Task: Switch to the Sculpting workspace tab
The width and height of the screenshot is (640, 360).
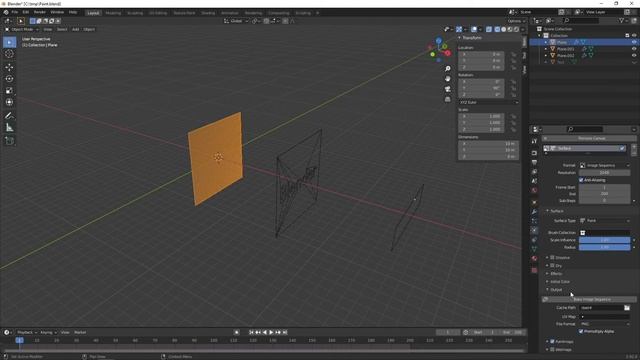Action: (x=135, y=13)
